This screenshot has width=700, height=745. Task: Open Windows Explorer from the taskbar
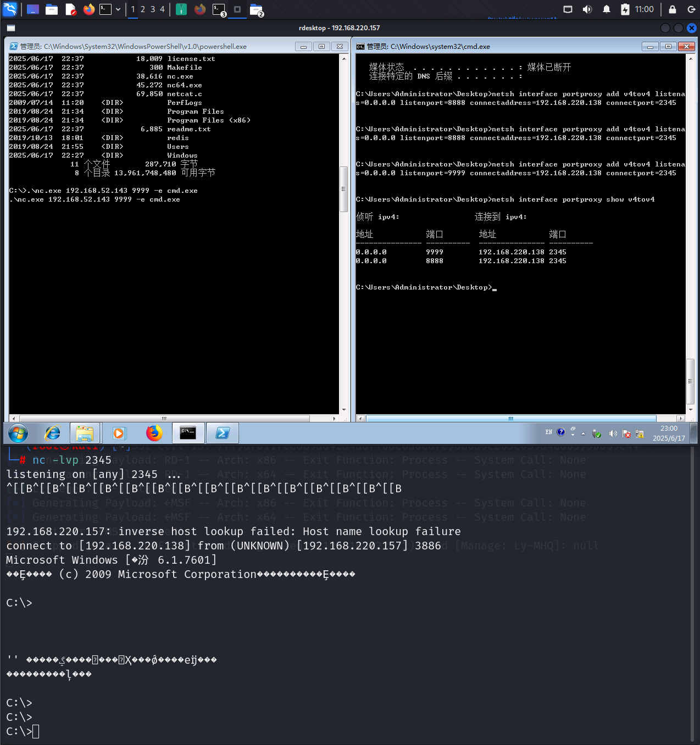pos(85,433)
